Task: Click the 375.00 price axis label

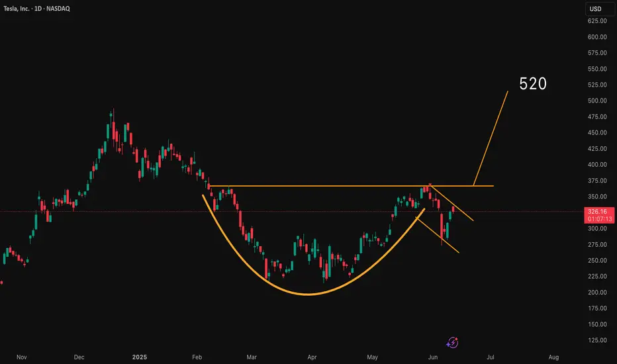Action: click(x=597, y=181)
